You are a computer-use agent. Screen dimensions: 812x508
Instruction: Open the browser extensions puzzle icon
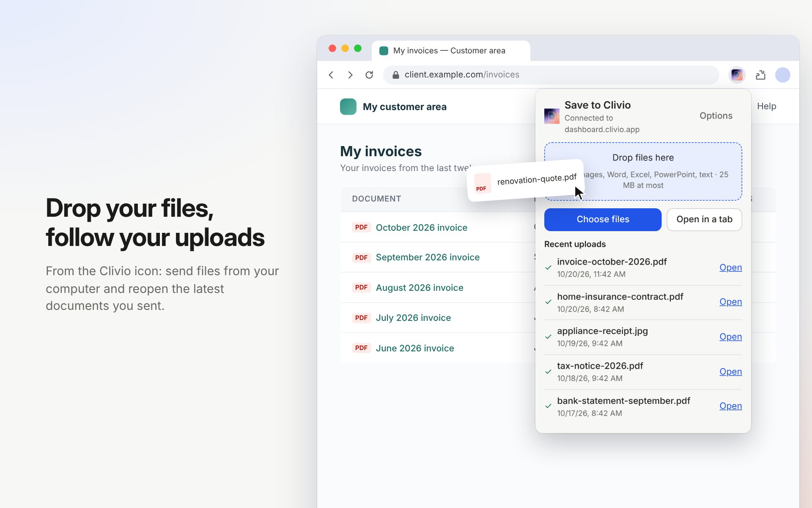coord(760,75)
